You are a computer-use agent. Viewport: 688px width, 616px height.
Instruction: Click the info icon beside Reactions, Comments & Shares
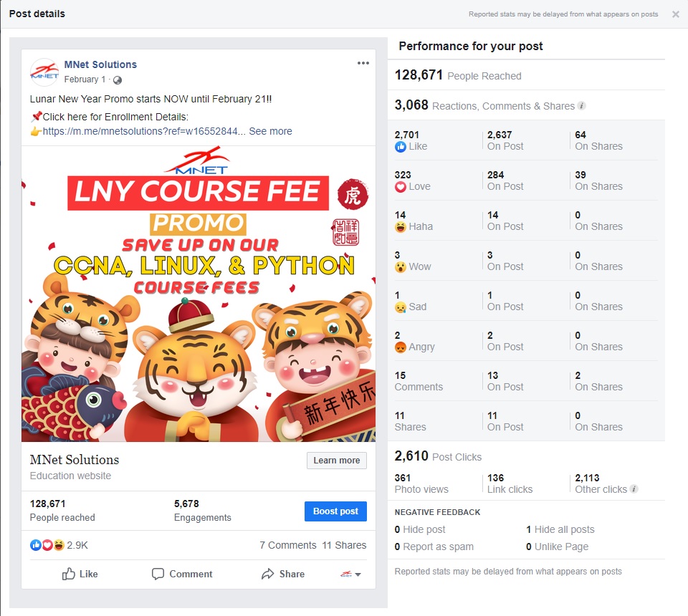point(581,106)
